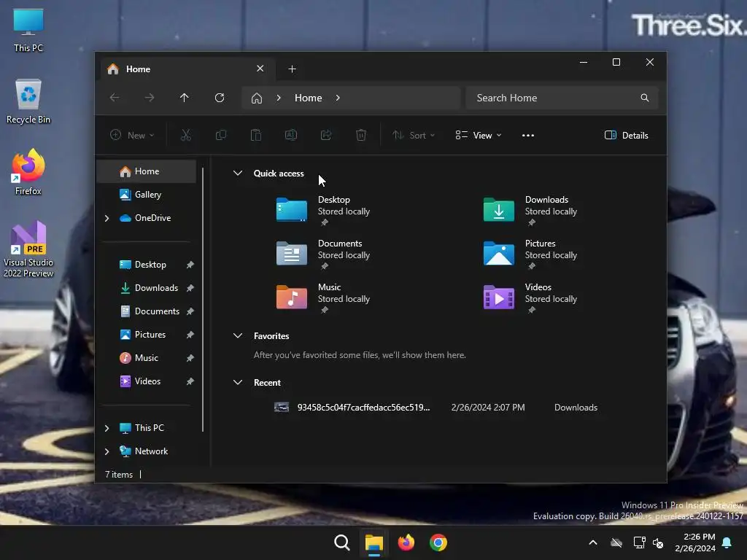Open notifications bell in system tray
The width and height of the screenshot is (747, 560).
(727, 542)
